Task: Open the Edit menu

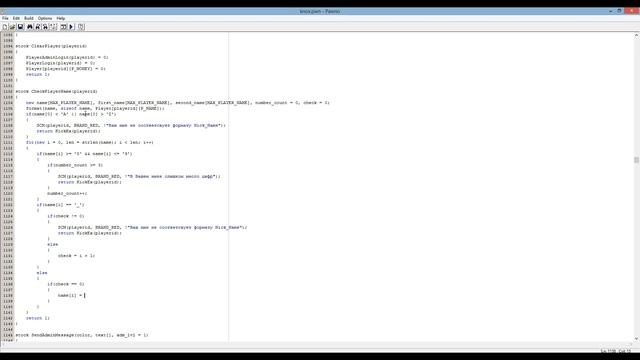Action: point(16,18)
